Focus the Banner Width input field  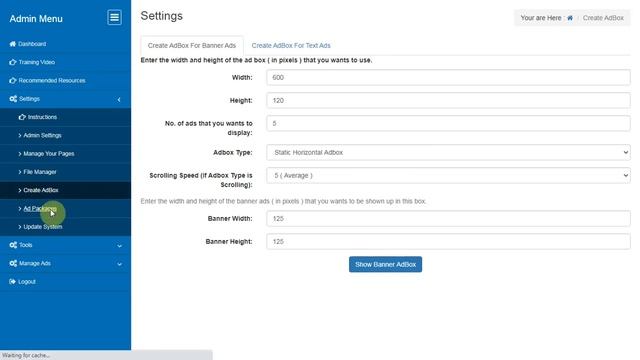448,218
